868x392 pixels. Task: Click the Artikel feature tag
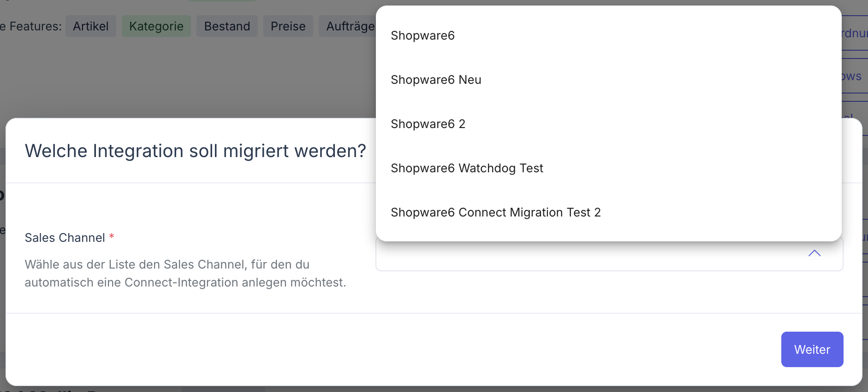(x=91, y=26)
